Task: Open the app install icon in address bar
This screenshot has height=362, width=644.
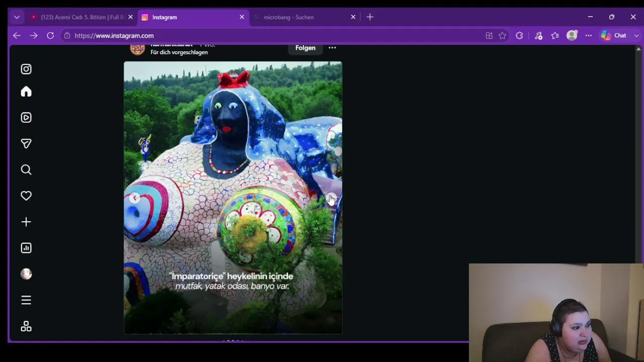Action: tap(489, 36)
